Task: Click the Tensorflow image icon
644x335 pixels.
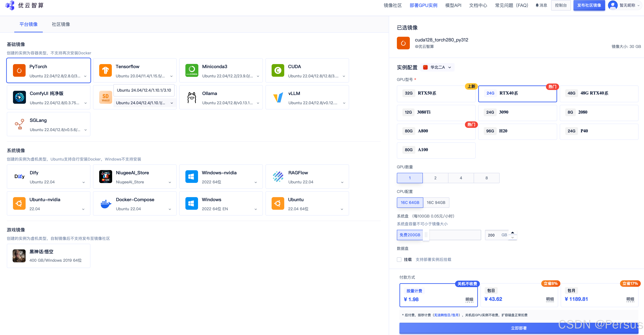Action: (105, 70)
